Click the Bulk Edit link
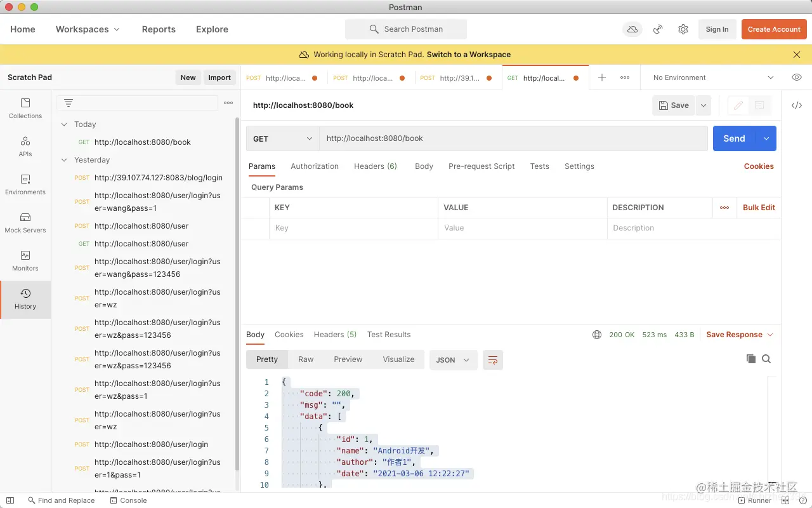The width and height of the screenshot is (812, 508). click(x=759, y=208)
